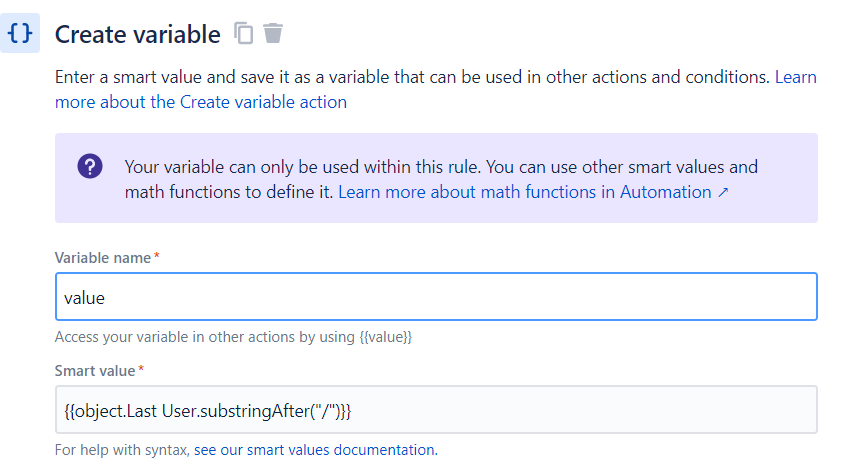864x461 pixels.
Task: Click the red asterisk beside Variable name
Action: (157, 257)
